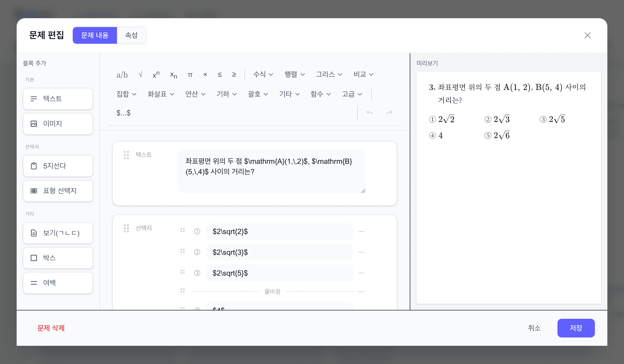Add a 박스 block
Viewport: 624px width, 364px height.
[58, 258]
